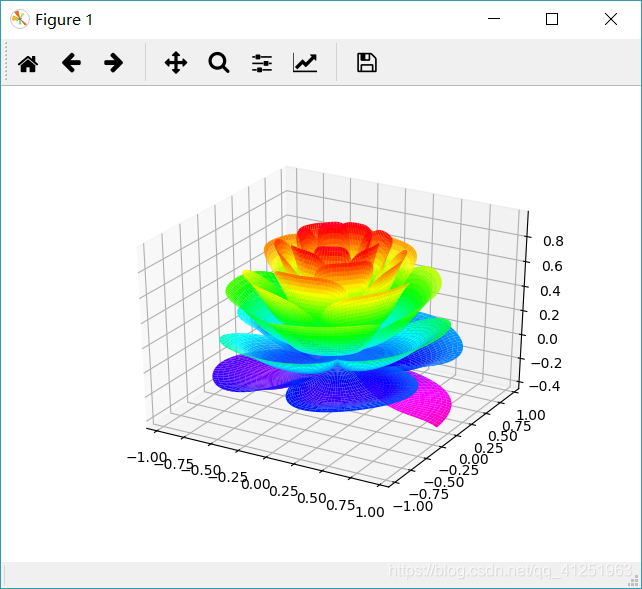This screenshot has width=642, height=589.
Task: Minimize the Figure 1 window
Action: click(x=494, y=19)
